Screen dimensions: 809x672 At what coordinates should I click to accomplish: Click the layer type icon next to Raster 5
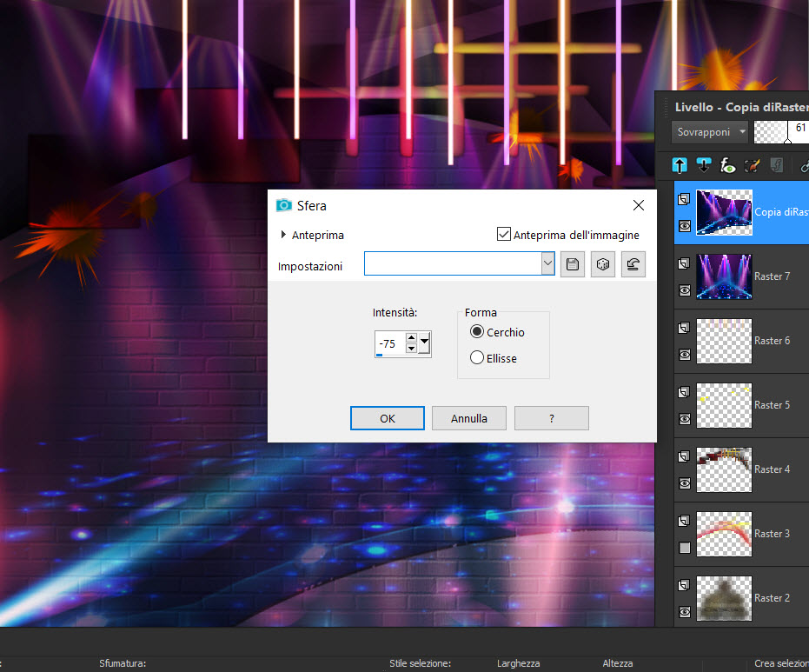pyautogui.click(x=684, y=392)
